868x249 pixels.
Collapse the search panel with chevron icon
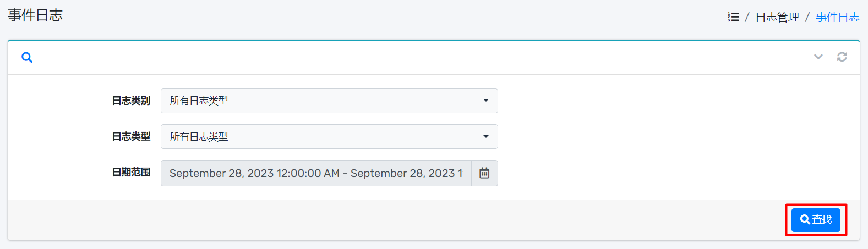click(818, 57)
